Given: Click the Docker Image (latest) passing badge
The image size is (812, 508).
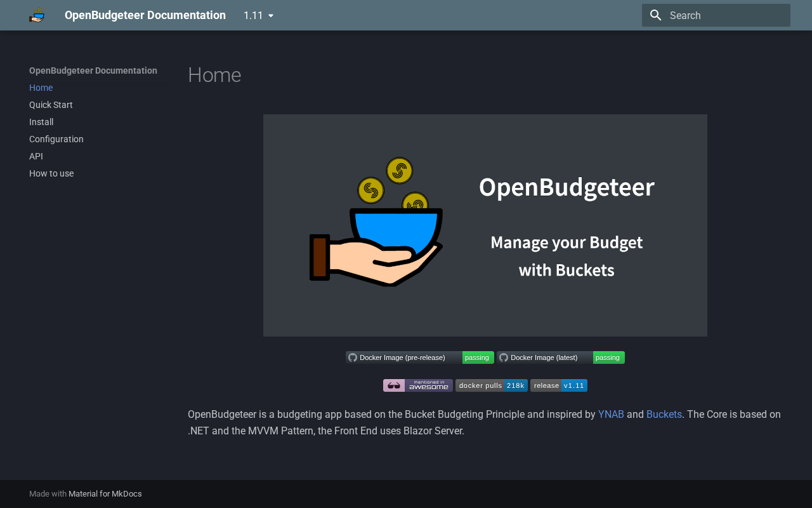Looking at the screenshot, I should pos(561,358).
